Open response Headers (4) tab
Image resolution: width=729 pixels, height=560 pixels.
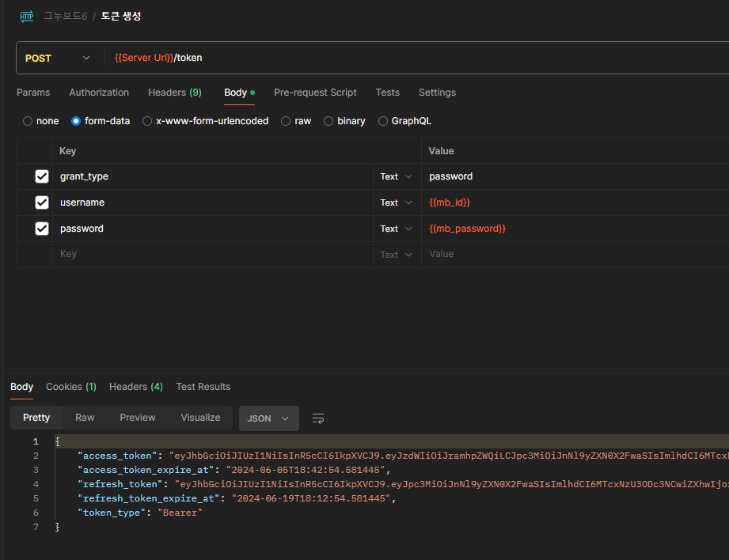coord(135,387)
